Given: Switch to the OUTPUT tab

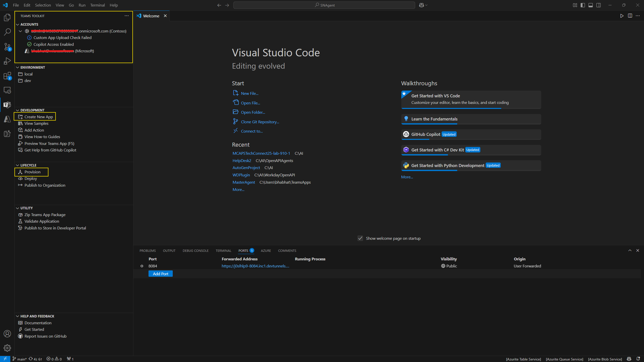Looking at the screenshot, I should (x=169, y=251).
